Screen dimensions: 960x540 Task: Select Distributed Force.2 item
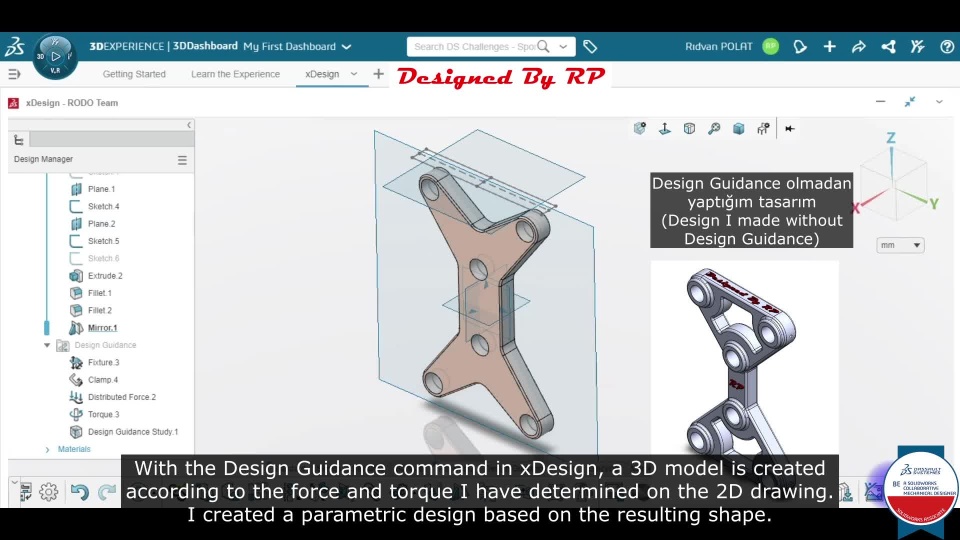tap(122, 397)
